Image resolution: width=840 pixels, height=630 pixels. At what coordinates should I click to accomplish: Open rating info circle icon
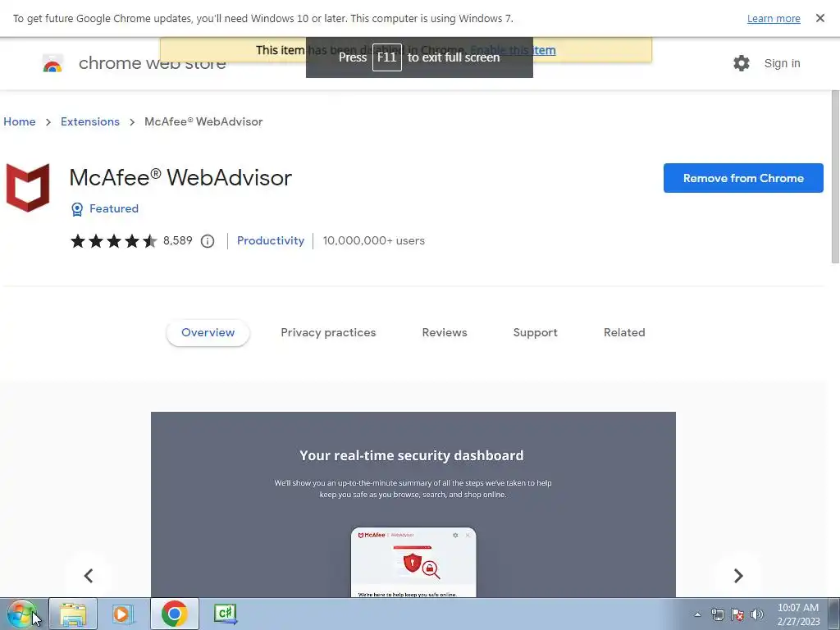[208, 241]
